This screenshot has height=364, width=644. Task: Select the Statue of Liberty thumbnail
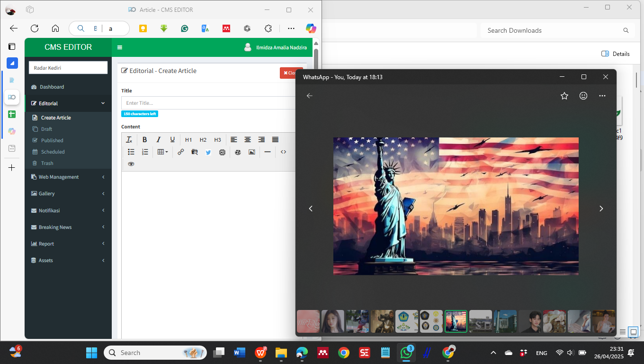point(456,321)
